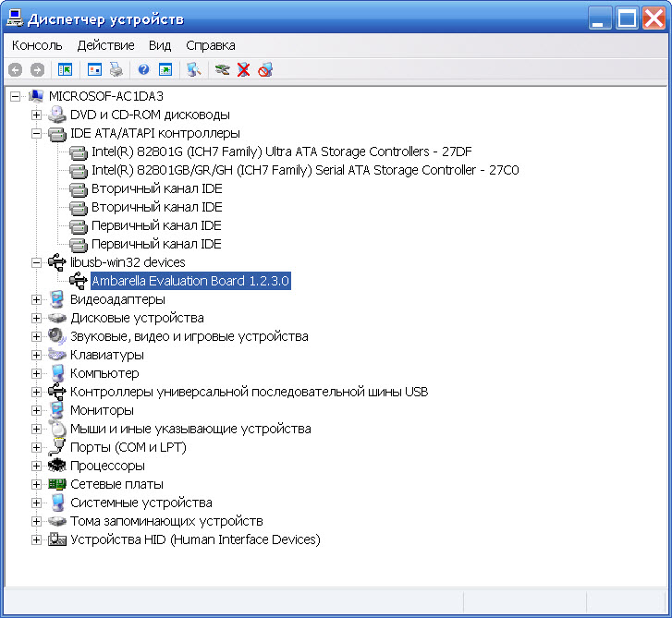Click scan for hardware changes icon

[x=193, y=69]
